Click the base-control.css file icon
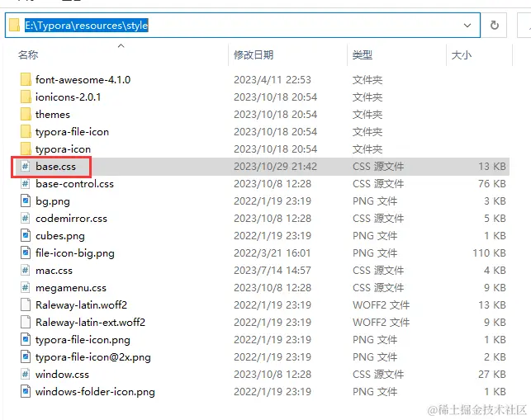Viewport: 531px width, 420px height. pos(26,183)
